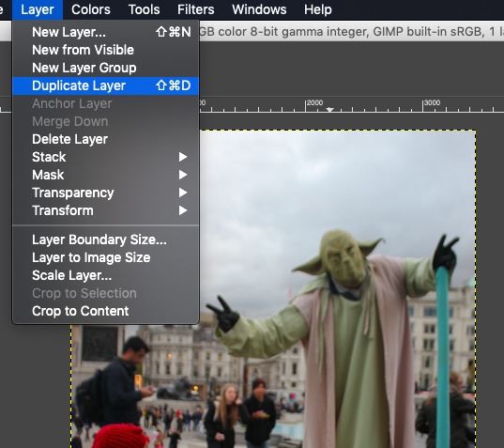Open the Help menu
The height and width of the screenshot is (448, 504).
(x=318, y=9)
